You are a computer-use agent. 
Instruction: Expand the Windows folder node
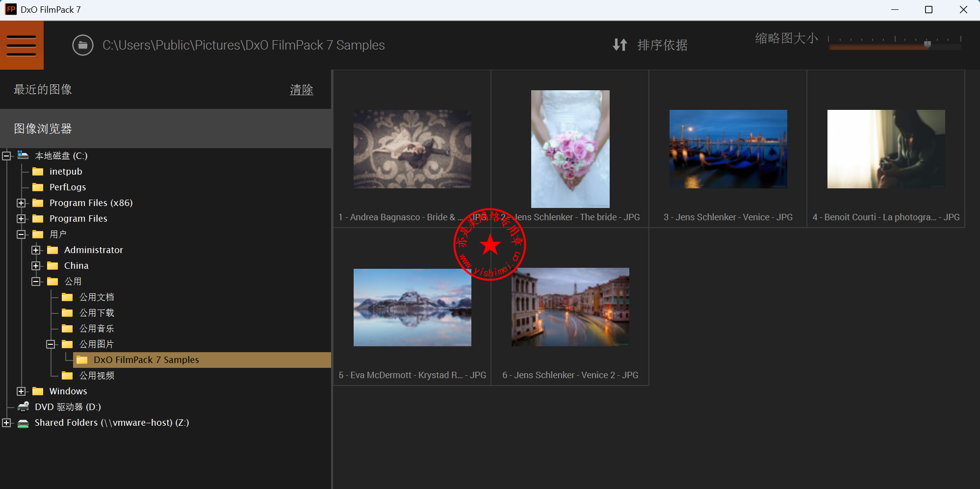pyautogui.click(x=21, y=391)
